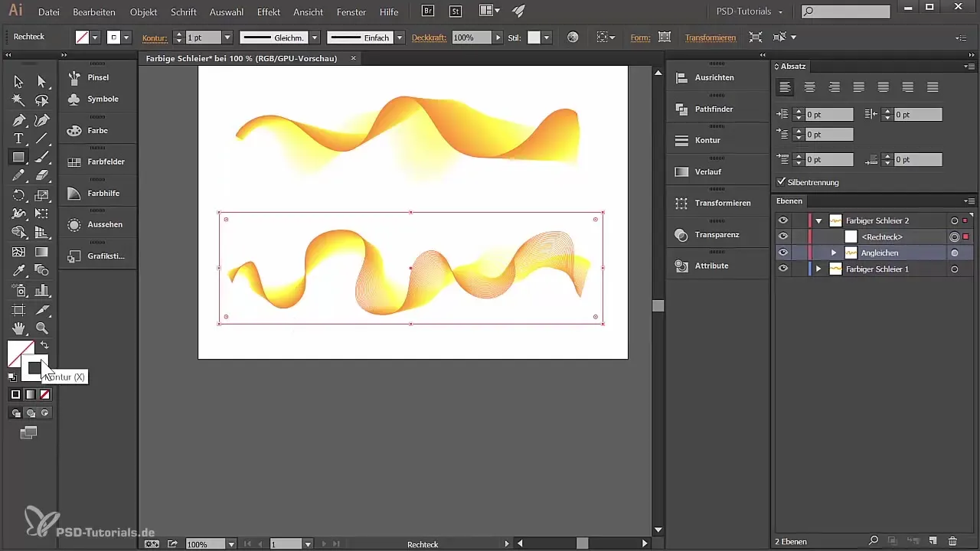Screen dimensions: 980x551
Task: Select the Direct Selection (white arrow) tool
Action: (x=42, y=82)
